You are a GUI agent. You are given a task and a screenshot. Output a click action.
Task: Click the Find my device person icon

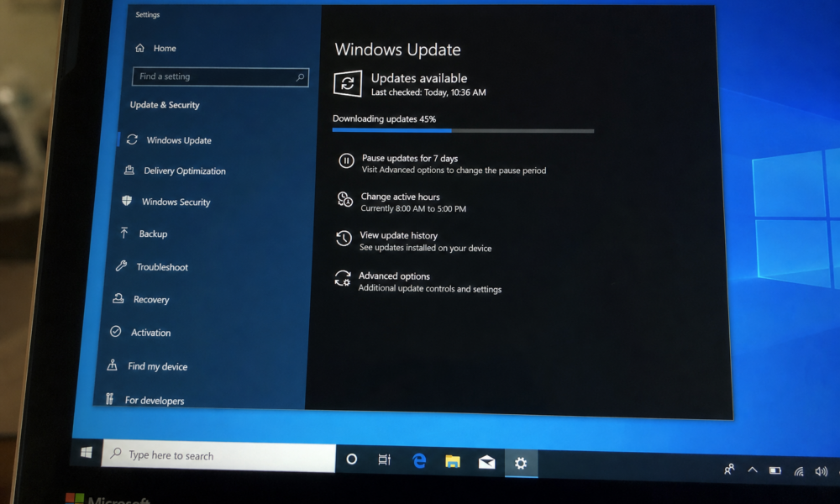pyautogui.click(x=112, y=365)
